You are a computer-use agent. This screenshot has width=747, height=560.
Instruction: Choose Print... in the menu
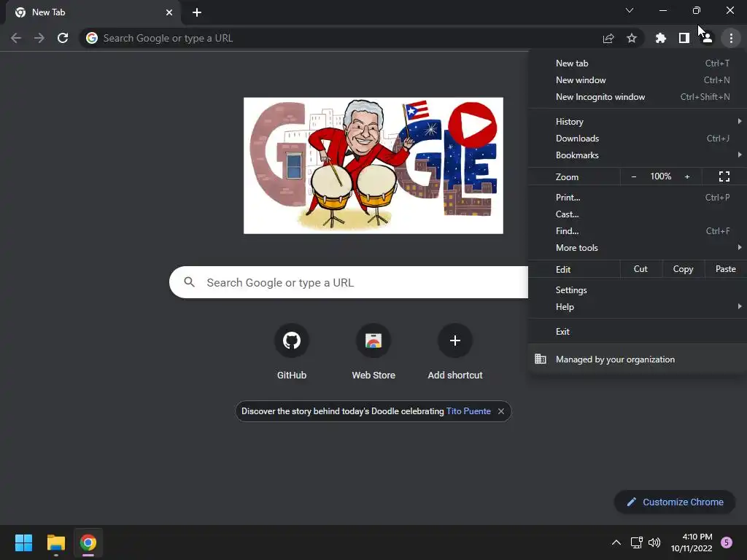pyautogui.click(x=638, y=197)
